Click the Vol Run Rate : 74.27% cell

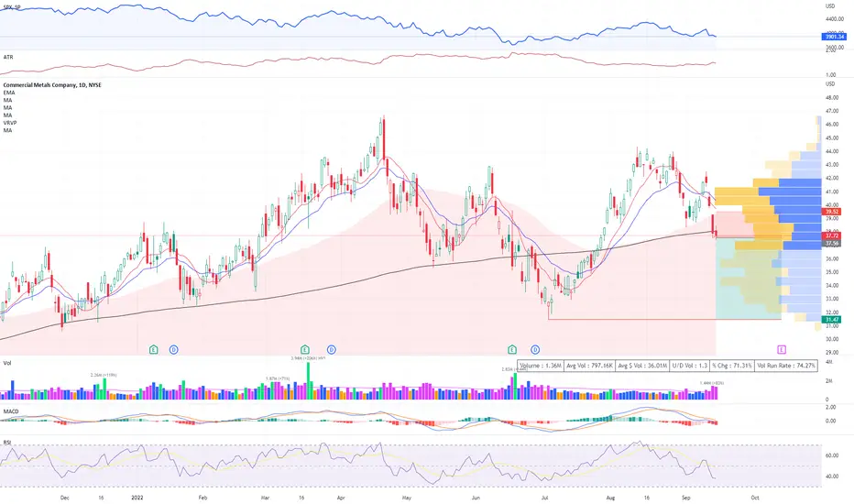coord(786,366)
